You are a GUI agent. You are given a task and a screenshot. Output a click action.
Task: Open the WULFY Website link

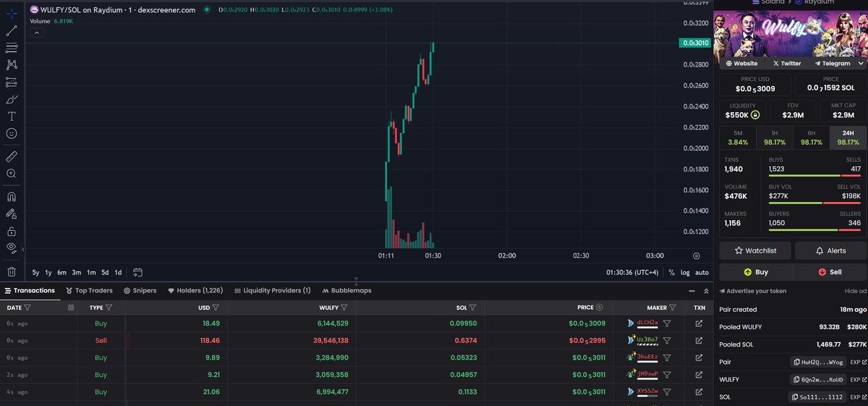(x=741, y=64)
